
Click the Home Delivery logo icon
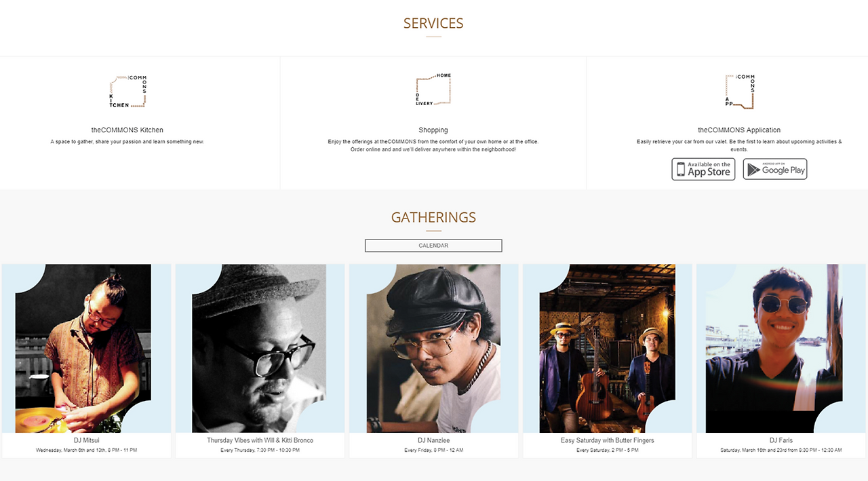[x=433, y=90]
